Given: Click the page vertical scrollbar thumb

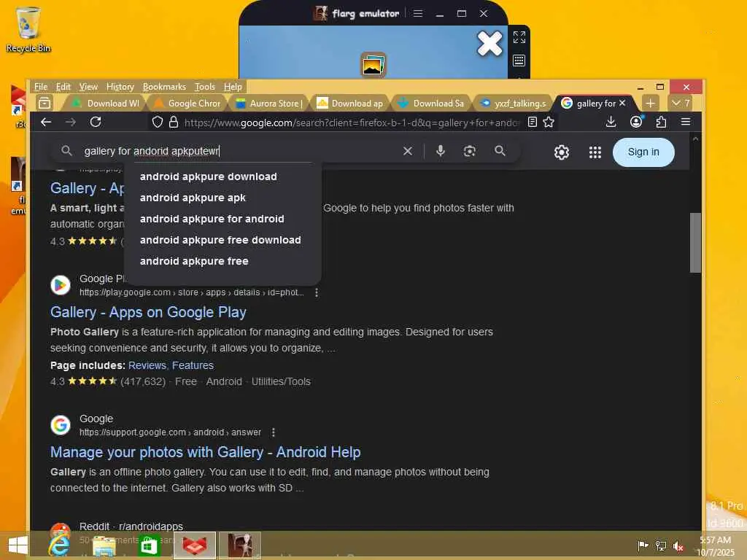Looking at the screenshot, I should pyautogui.click(x=695, y=242).
